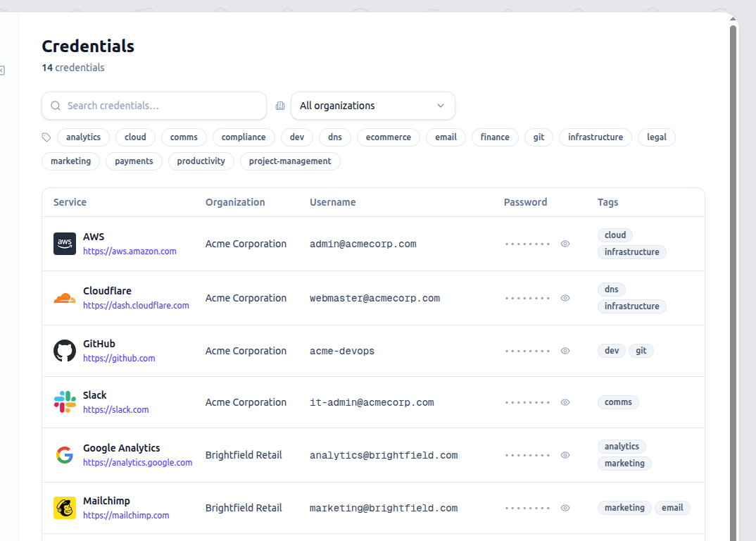The width and height of the screenshot is (756, 541).
Task: Click the AWS service logo icon
Action: point(65,244)
